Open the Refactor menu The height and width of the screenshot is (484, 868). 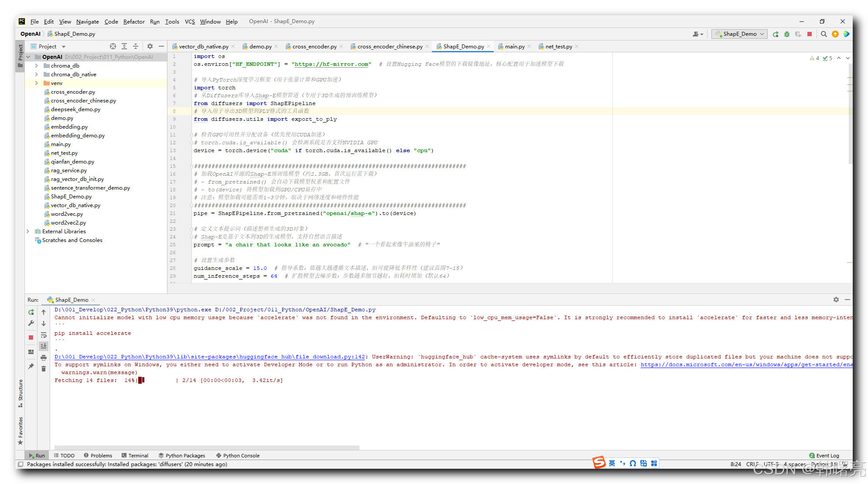point(133,21)
